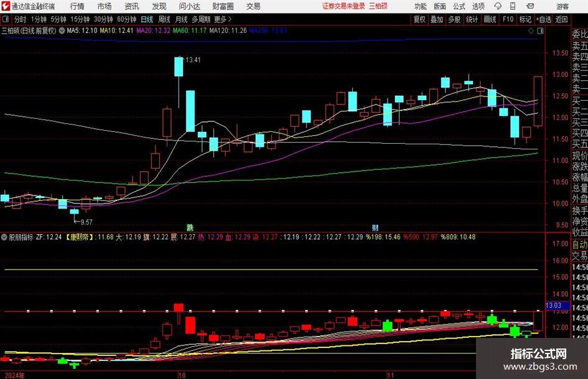Switch to the 60分钟 period
This screenshot has width=588, height=379.
(x=127, y=19)
